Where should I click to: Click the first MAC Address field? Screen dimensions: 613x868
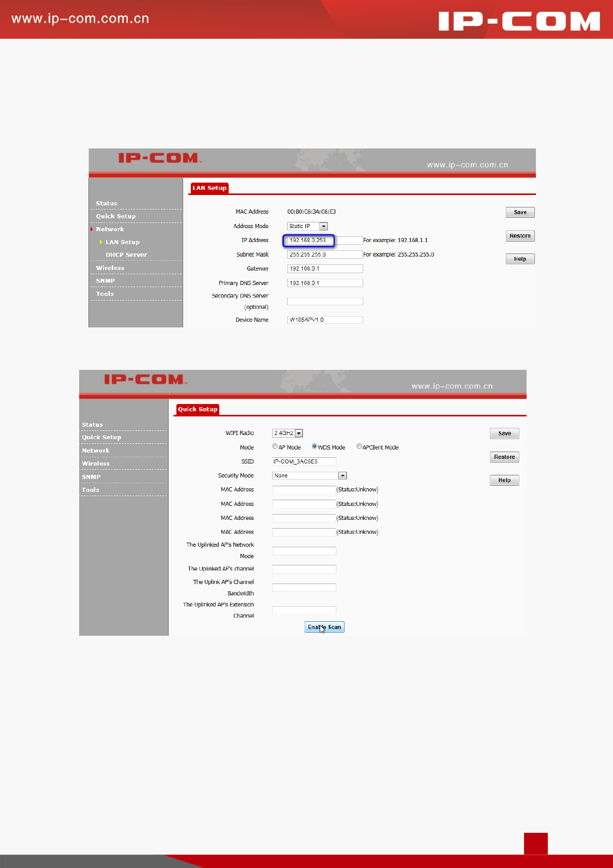(x=304, y=489)
